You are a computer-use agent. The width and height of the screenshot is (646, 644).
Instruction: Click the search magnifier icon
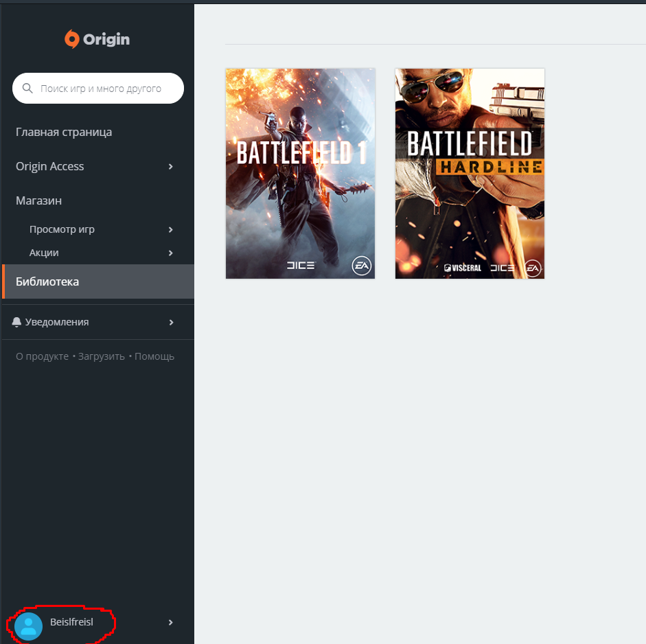pyautogui.click(x=27, y=88)
